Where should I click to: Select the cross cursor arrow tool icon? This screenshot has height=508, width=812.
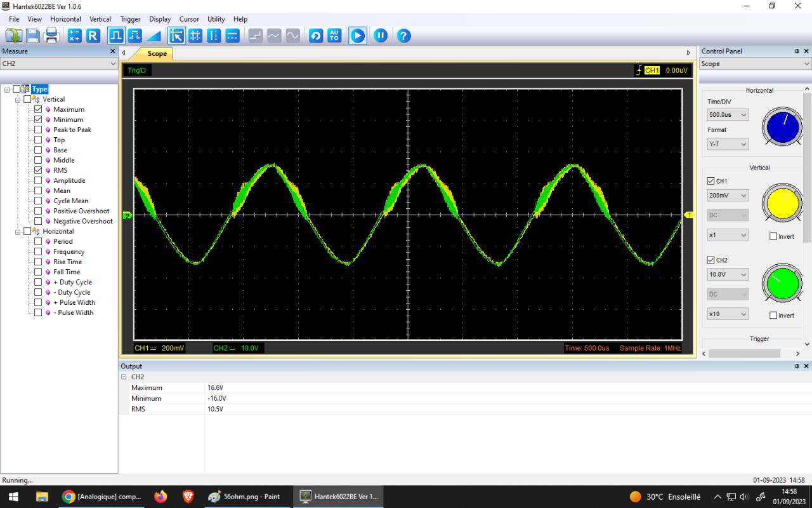tap(176, 36)
